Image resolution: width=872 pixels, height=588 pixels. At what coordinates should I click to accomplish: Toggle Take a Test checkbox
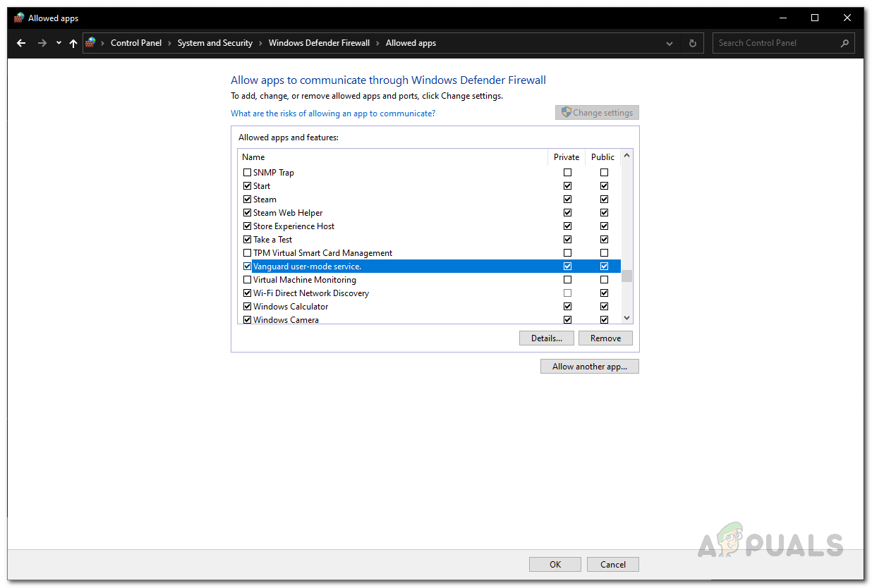point(247,240)
